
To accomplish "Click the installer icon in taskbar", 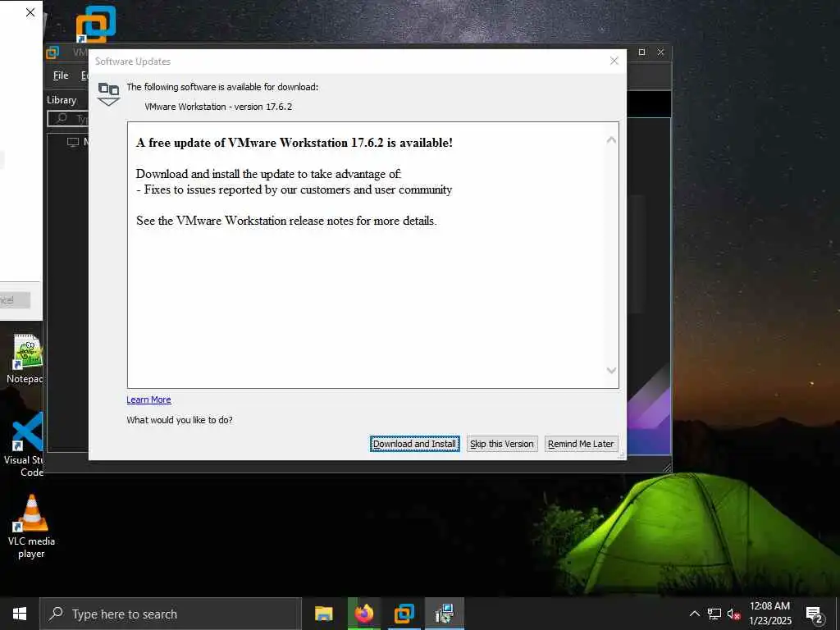I will click(444, 614).
